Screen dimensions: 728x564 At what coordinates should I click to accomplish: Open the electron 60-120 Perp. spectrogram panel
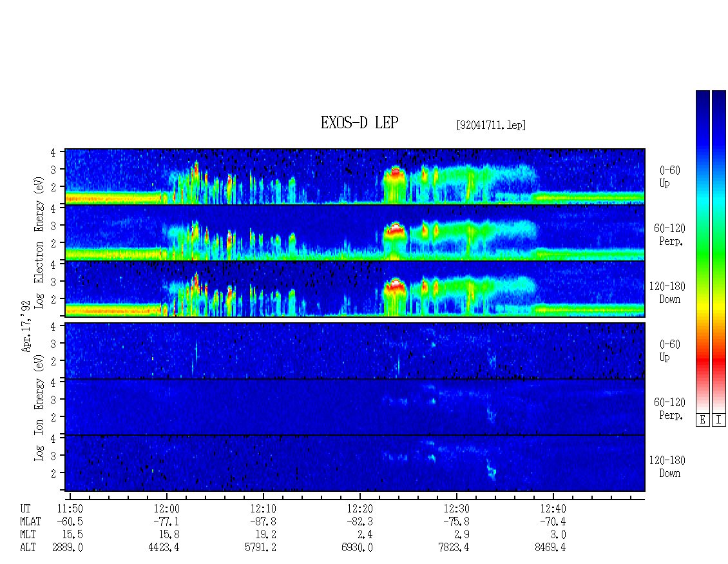355,233
